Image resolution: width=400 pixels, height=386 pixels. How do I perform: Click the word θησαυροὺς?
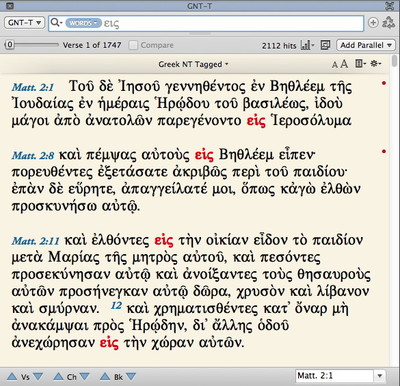(x=334, y=274)
